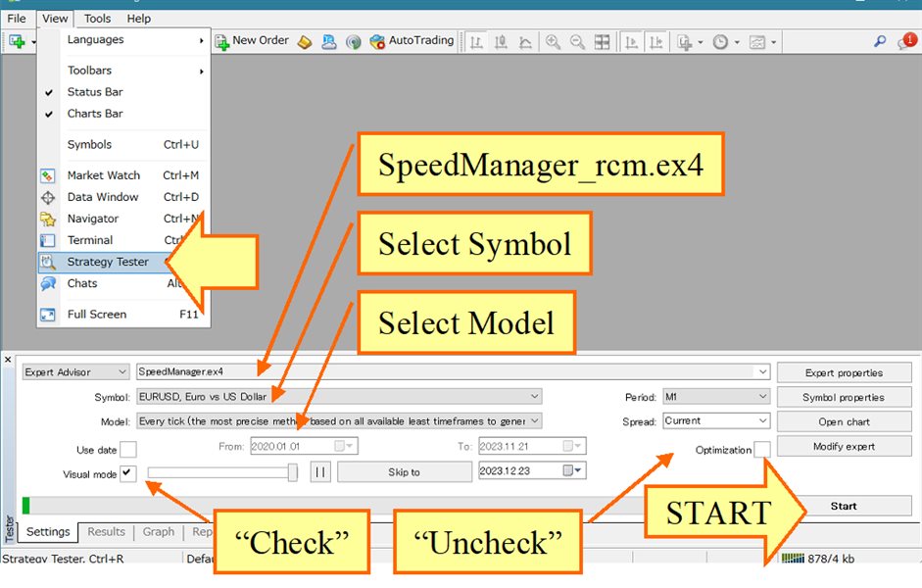Pause visual testing with pause button

(x=320, y=472)
